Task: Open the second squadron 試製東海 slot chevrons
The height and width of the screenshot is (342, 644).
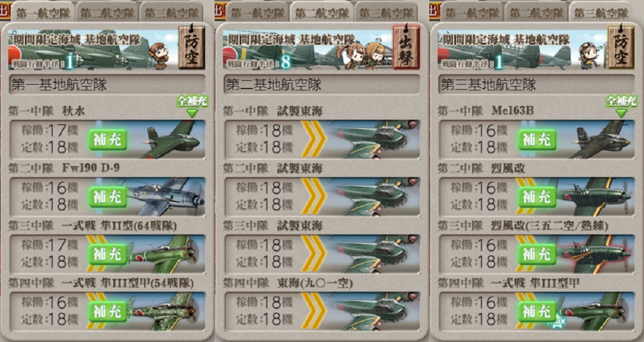Action: click(x=313, y=197)
